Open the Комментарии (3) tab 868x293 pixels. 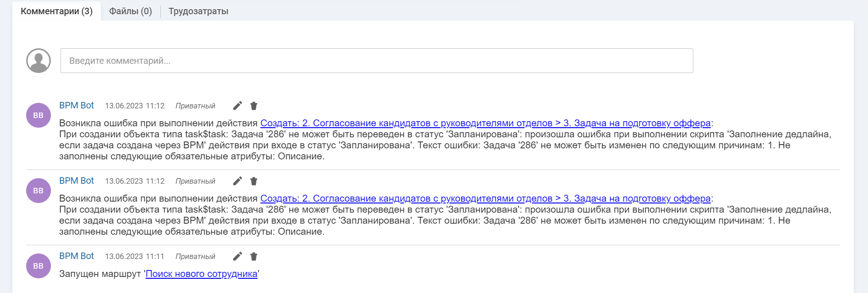coord(56,11)
